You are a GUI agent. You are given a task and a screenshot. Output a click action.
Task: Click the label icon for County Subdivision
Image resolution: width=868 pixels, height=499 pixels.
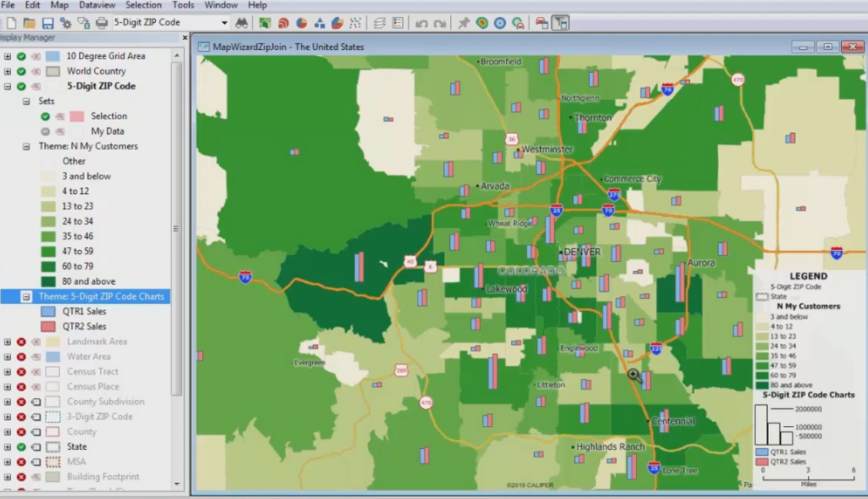pos(36,402)
